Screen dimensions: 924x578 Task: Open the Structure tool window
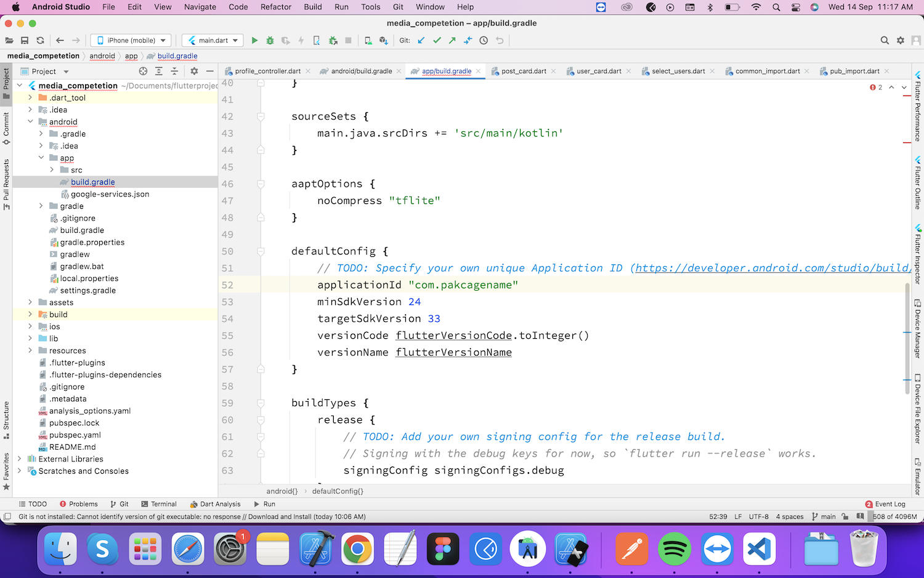click(6, 420)
